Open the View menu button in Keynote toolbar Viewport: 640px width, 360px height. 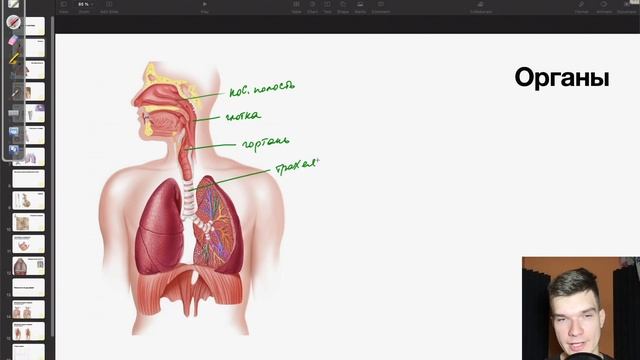pos(64,6)
